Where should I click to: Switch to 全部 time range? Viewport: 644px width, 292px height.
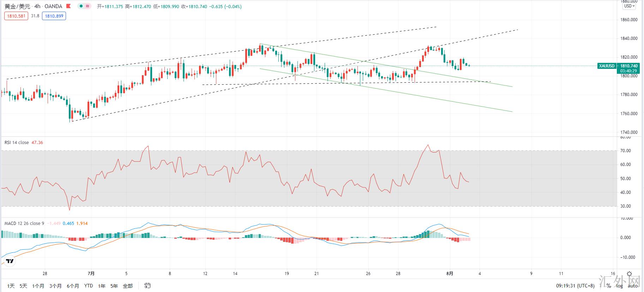pos(128,286)
